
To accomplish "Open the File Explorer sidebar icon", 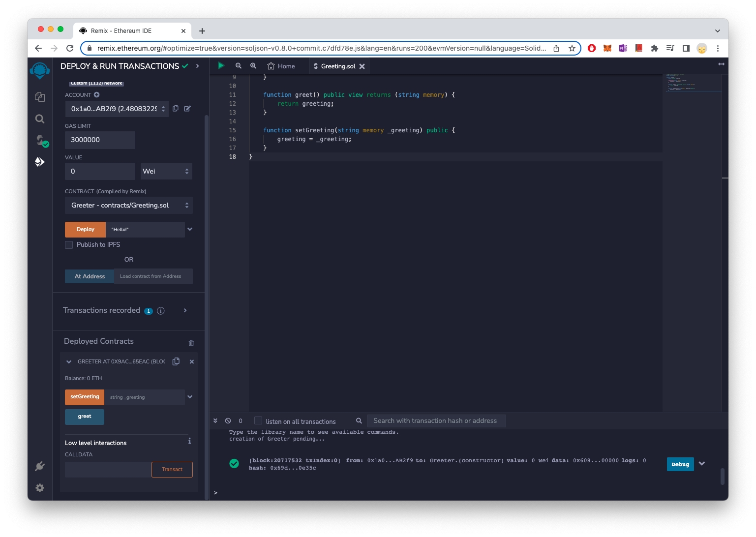I will (x=40, y=97).
